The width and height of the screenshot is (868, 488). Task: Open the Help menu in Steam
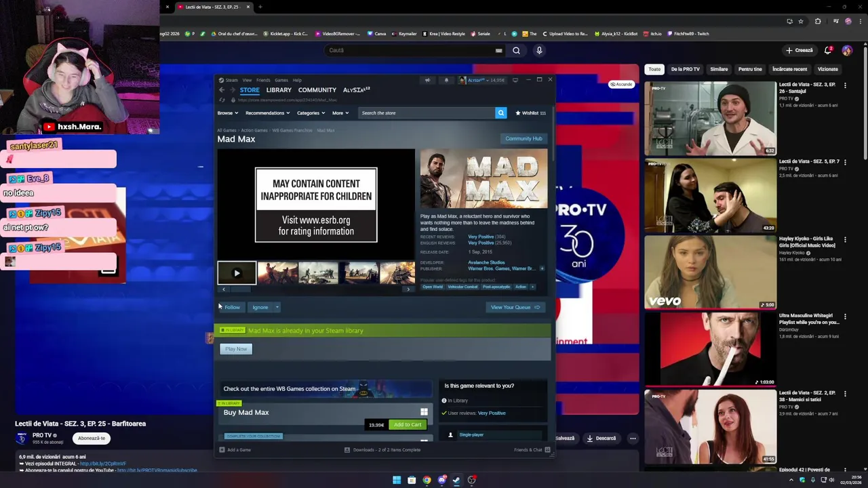point(297,80)
